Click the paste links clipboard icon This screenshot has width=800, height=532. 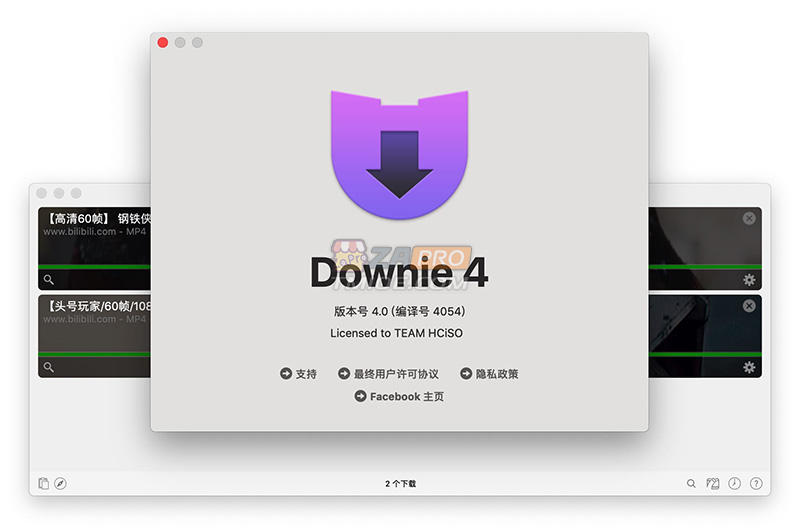point(43,483)
